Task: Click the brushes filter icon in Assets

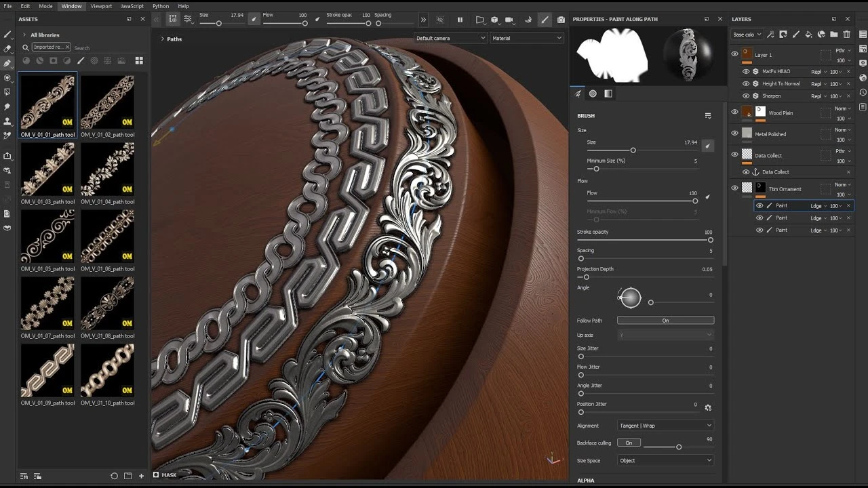Action: click(x=81, y=61)
